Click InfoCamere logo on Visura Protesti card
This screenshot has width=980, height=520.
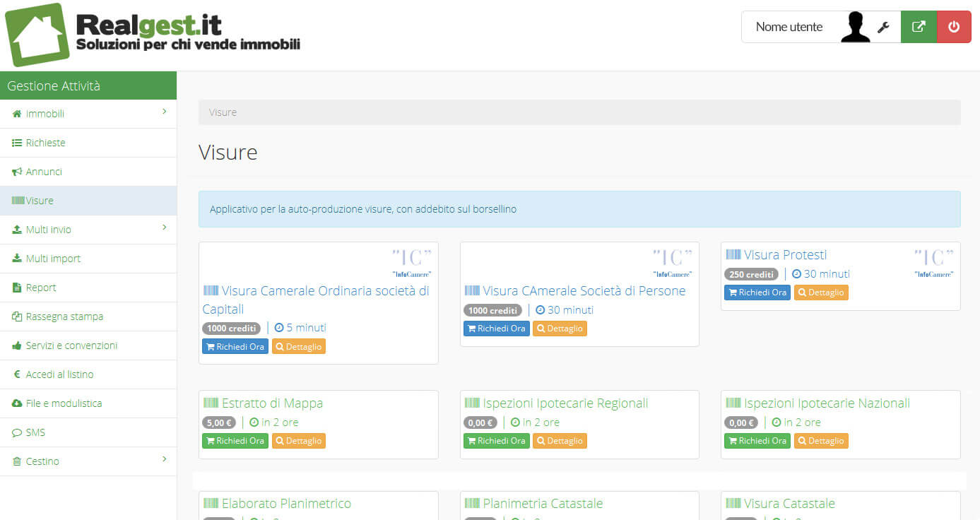pyautogui.click(x=933, y=263)
